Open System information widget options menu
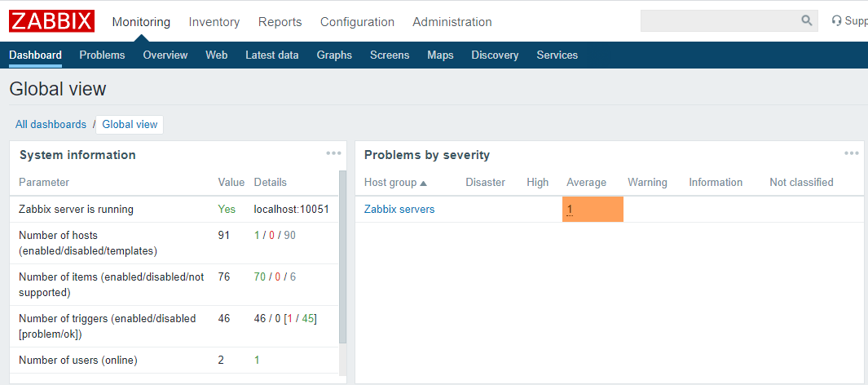The height and width of the screenshot is (385, 868). tap(333, 153)
